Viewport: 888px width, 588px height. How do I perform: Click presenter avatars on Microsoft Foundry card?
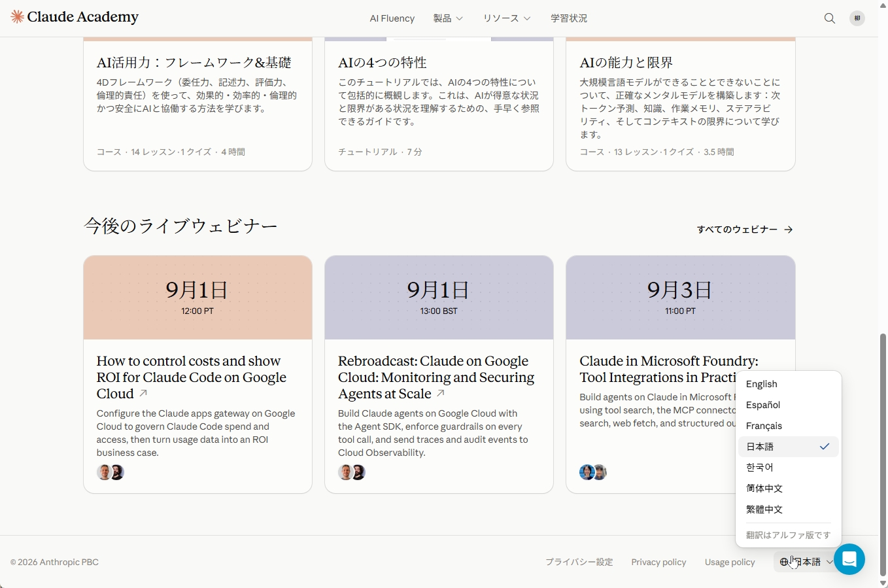[x=593, y=472]
